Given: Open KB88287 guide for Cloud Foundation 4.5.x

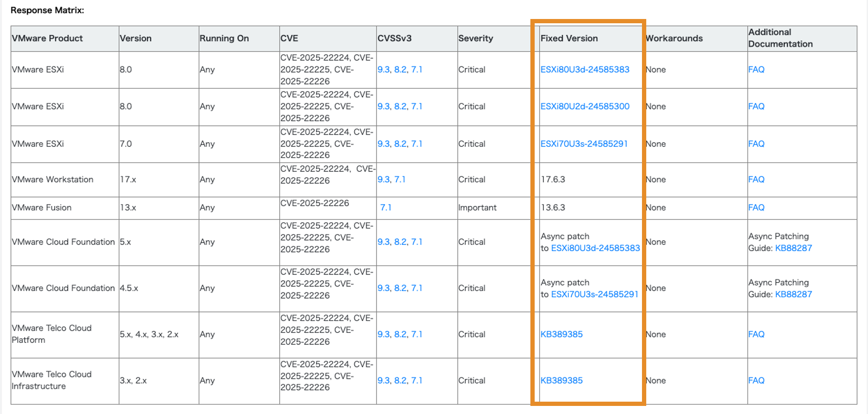Looking at the screenshot, I should (793, 294).
